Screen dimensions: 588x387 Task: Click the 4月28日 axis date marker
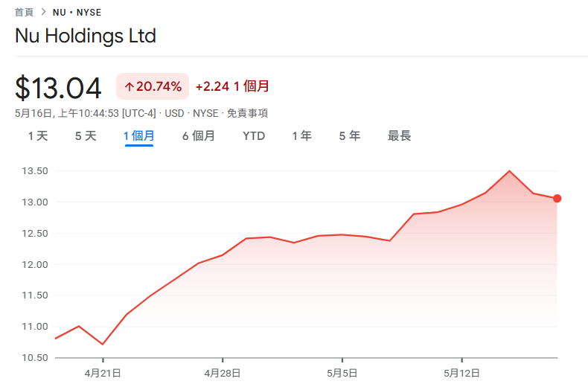223,373
